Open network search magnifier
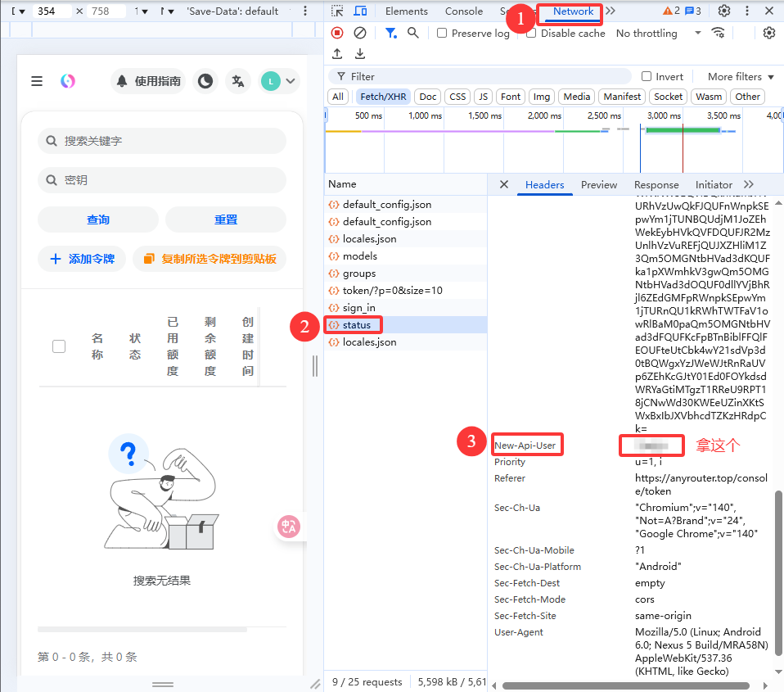784x692 pixels. [x=413, y=33]
